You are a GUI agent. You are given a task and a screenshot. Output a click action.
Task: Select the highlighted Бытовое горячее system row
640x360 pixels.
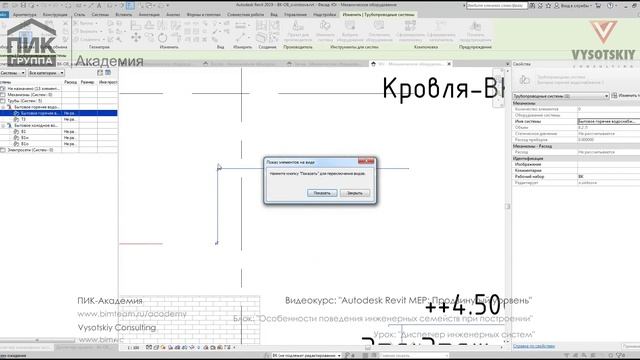(x=58, y=113)
